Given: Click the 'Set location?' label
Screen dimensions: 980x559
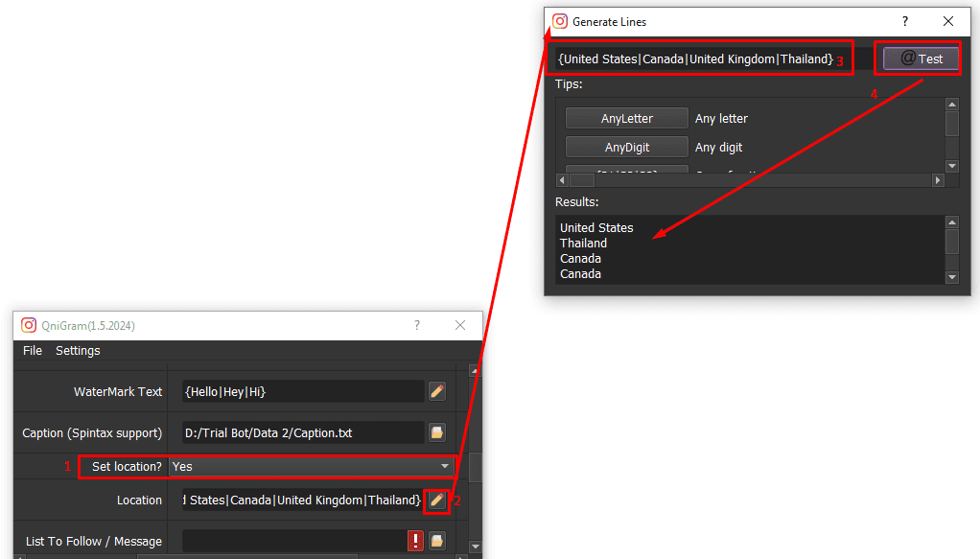Looking at the screenshot, I should coord(127,466).
